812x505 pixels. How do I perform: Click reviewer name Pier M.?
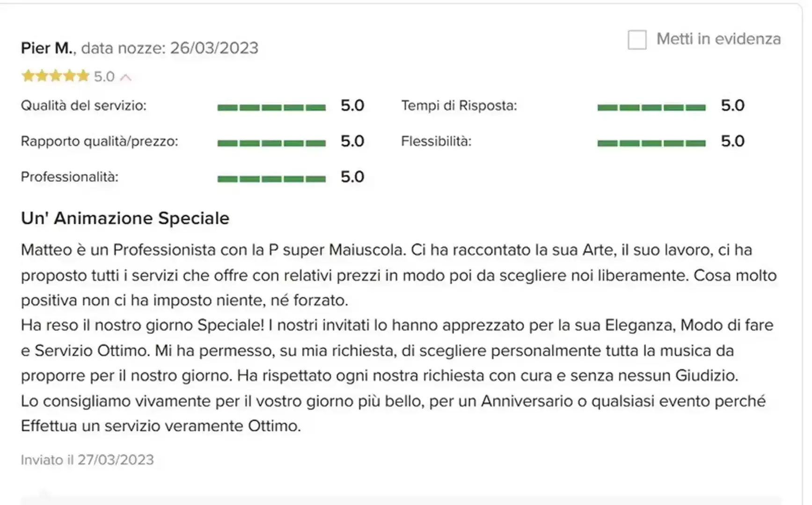(x=47, y=48)
